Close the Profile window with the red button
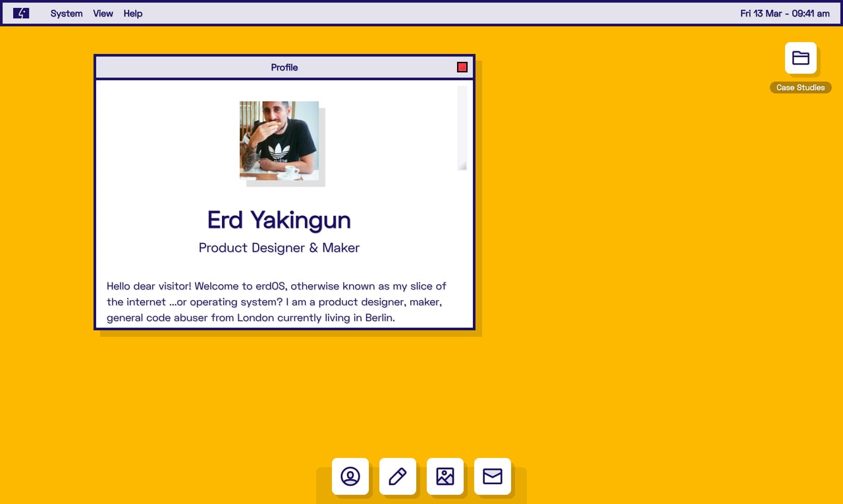This screenshot has width=843, height=504. pyautogui.click(x=462, y=66)
